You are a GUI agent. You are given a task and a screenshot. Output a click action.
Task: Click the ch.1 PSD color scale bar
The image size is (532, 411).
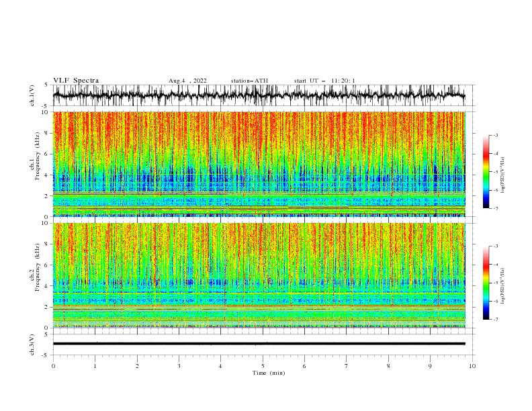click(486, 172)
